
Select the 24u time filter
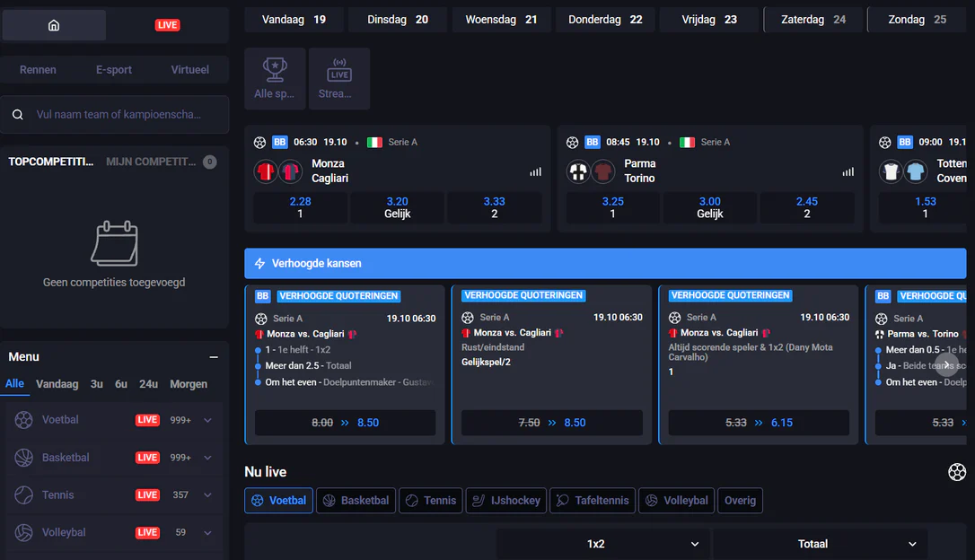148,384
